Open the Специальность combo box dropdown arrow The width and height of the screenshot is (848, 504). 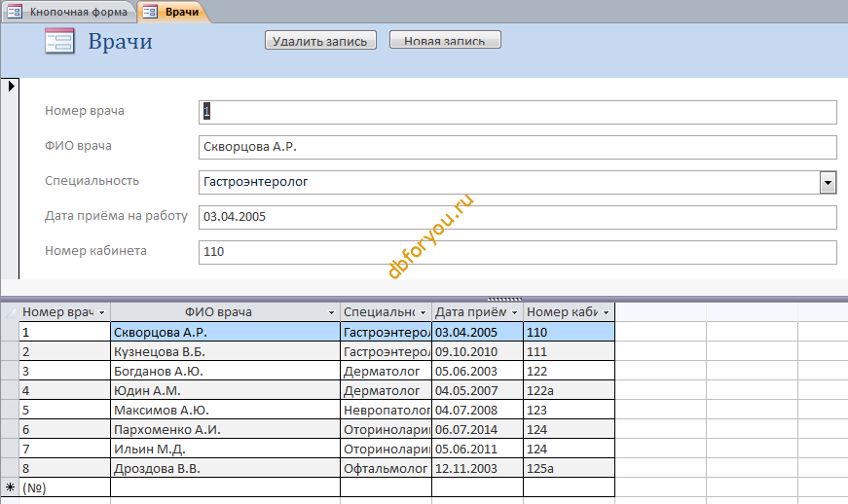click(x=828, y=183)
